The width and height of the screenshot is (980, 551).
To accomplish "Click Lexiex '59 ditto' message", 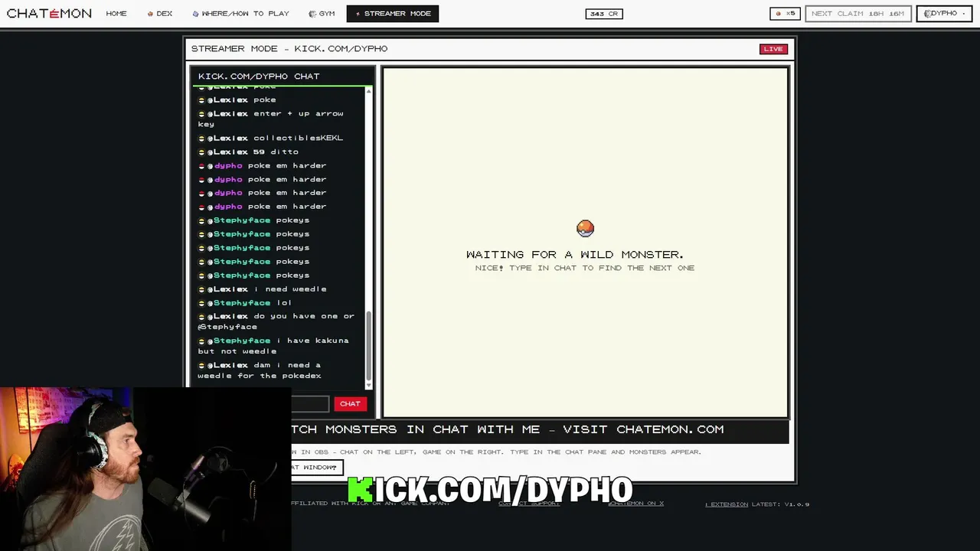I will tap(249, 152).
